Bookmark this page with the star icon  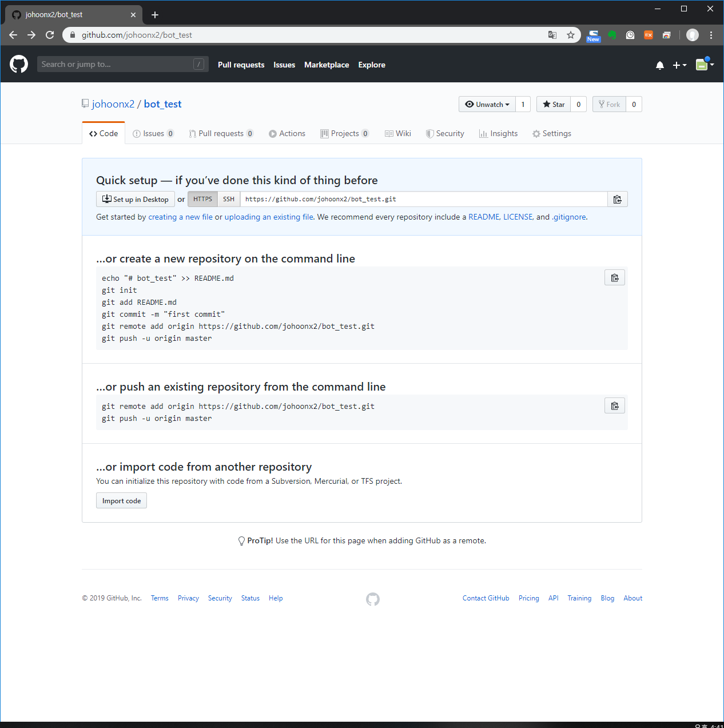click(x=571, y=35)
